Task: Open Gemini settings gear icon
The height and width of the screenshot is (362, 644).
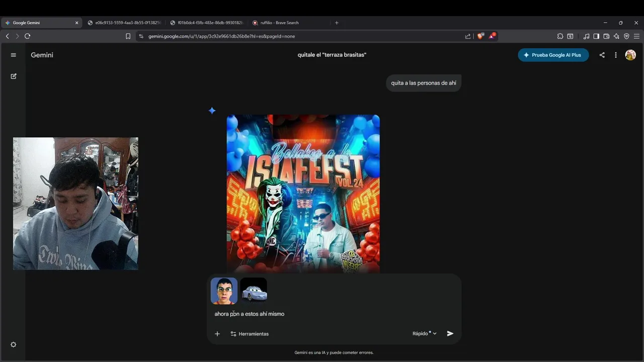Action: coord(14,345)
